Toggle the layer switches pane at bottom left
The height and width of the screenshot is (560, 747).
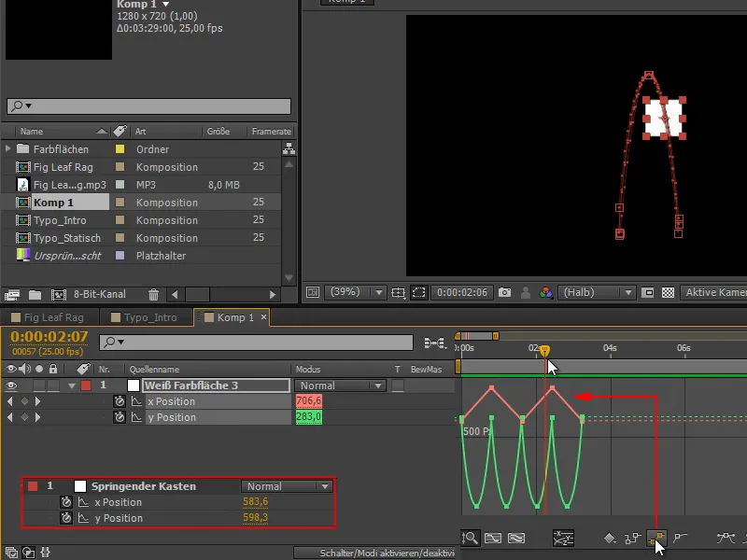11,553
